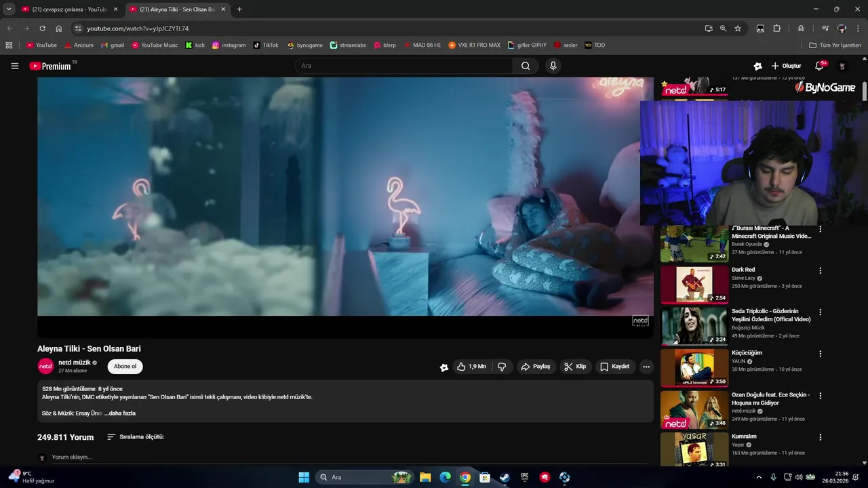Screen dimensions: 868x488
Task: Open the account avatar menu
Action: tap(842, 66)
